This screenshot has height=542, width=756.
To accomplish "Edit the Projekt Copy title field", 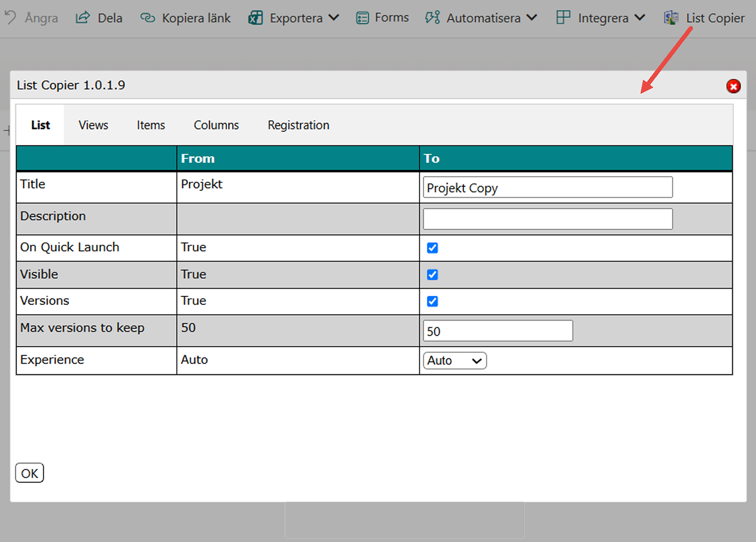I will pyautogui.click(x=547, y=187).
